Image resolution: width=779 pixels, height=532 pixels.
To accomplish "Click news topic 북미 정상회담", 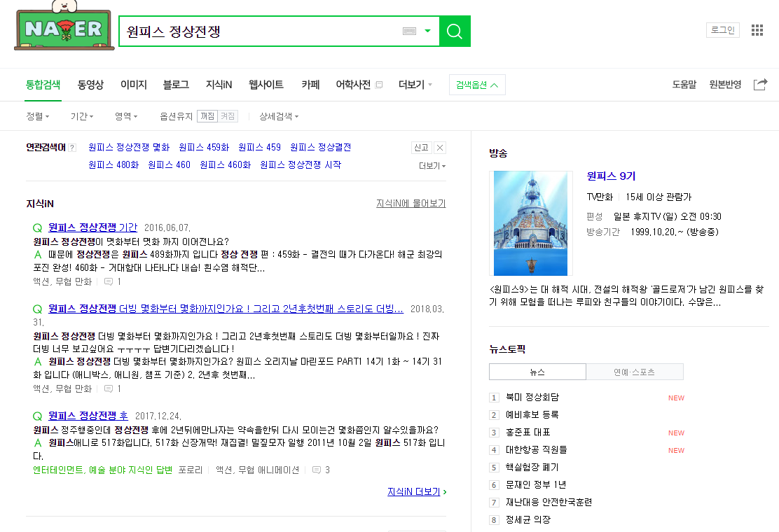I will pyautogui.click(x=532, y=398).
